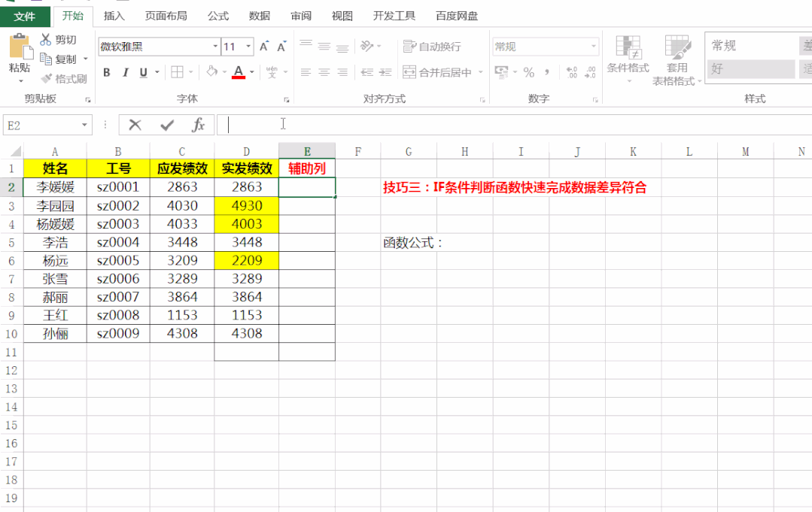Align text to top
Image resolution: width=812 pixels, height=512 pixels.
tap(306, 46)
